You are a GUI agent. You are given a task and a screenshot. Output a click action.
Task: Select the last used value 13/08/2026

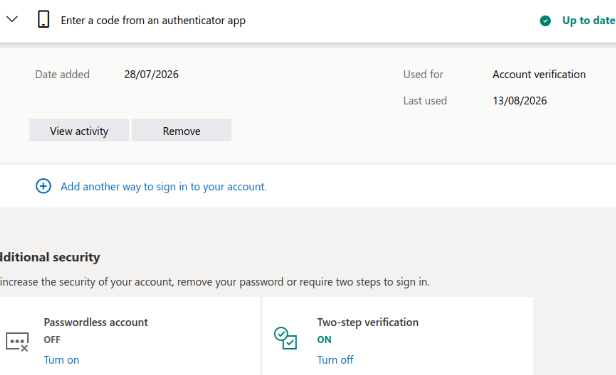(520, 101)
